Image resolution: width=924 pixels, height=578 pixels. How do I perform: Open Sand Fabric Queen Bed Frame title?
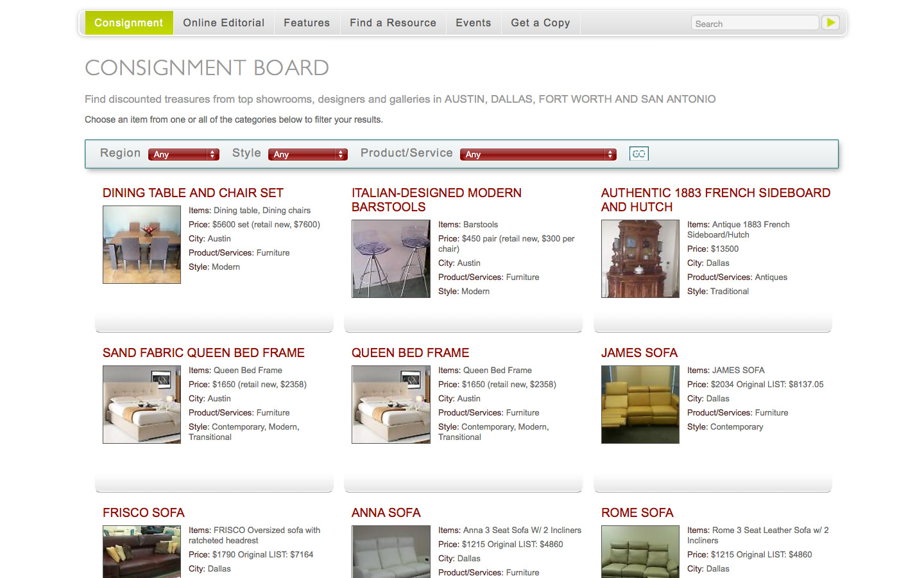[203, 353]
